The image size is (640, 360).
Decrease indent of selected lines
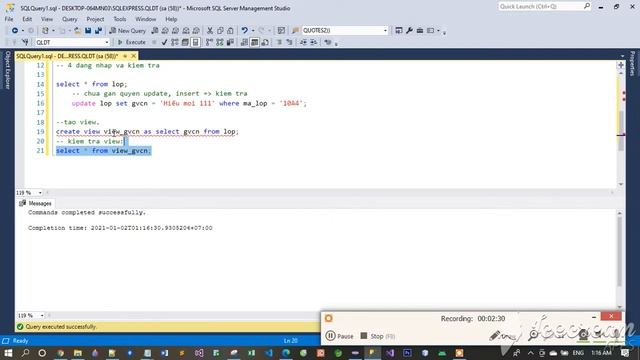[303, 42]
